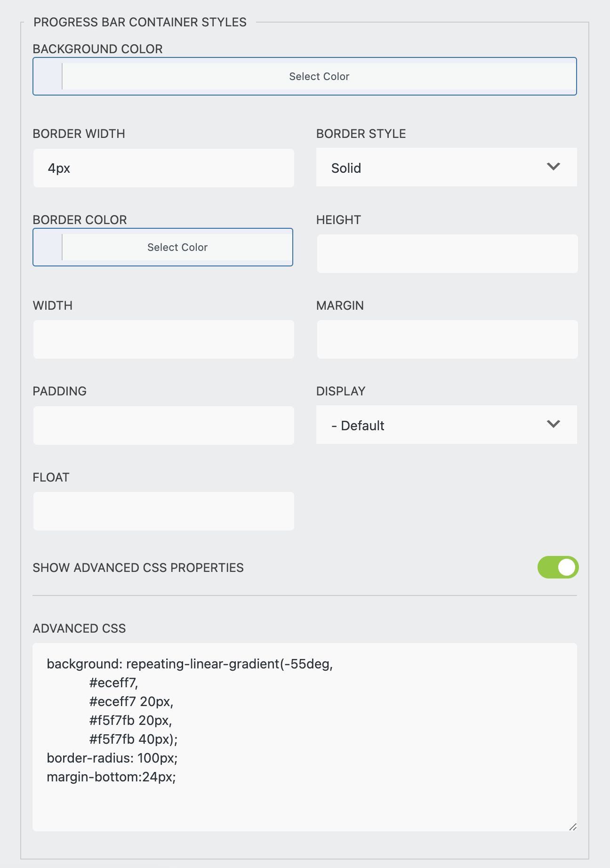The image size is (610, 868).
Task: Open the Display dropdown set to Default
Action: [446, 425]
